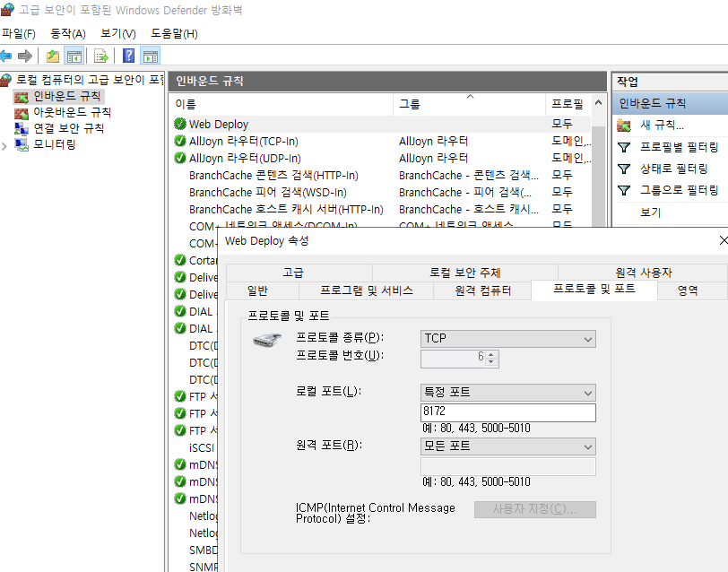Click the funnel icon for 그룹으로 필터링
Screen dimensions: 728x572
point(624,190)
